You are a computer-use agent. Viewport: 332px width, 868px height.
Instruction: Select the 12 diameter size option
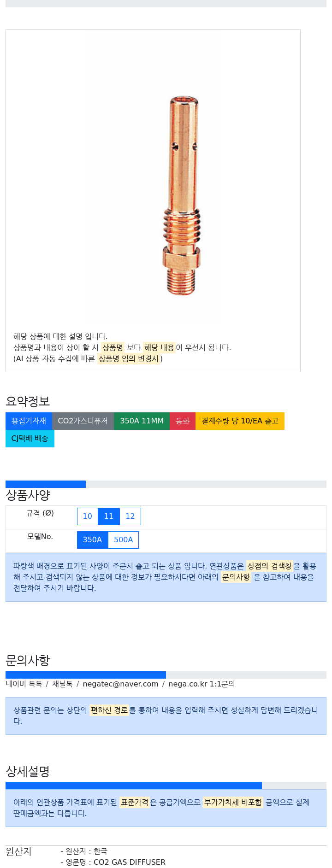130,516
